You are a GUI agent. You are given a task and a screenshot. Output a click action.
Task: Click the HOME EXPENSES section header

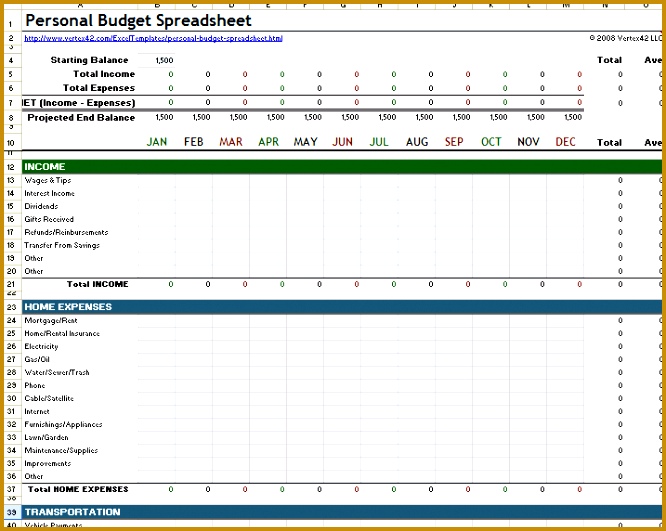pyautogui.click(x=342, y=307)
